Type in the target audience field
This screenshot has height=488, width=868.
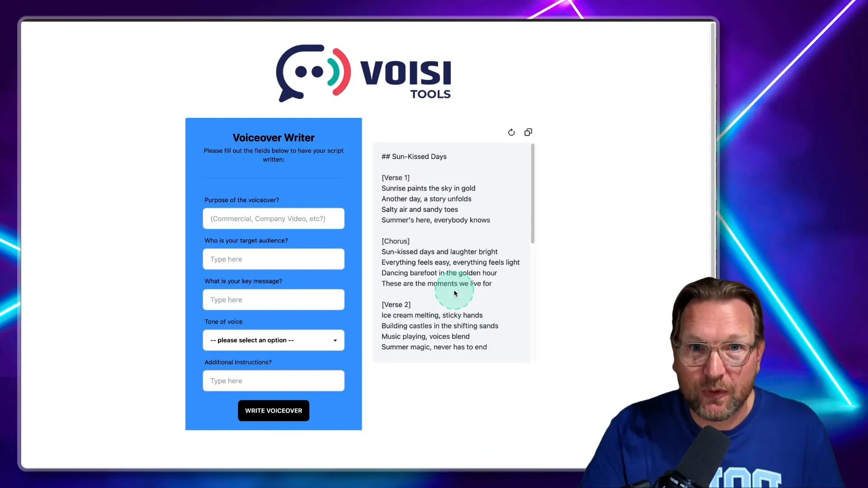tap(274, 258)
